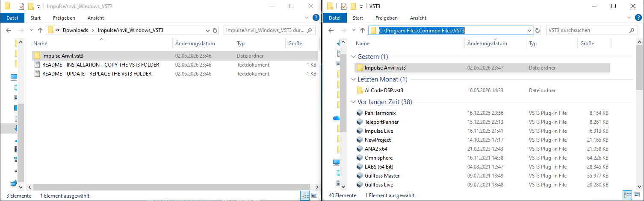The image size is (644, 201).
Task: Collapse the Gestern (1) group
Action: (353, 57)
